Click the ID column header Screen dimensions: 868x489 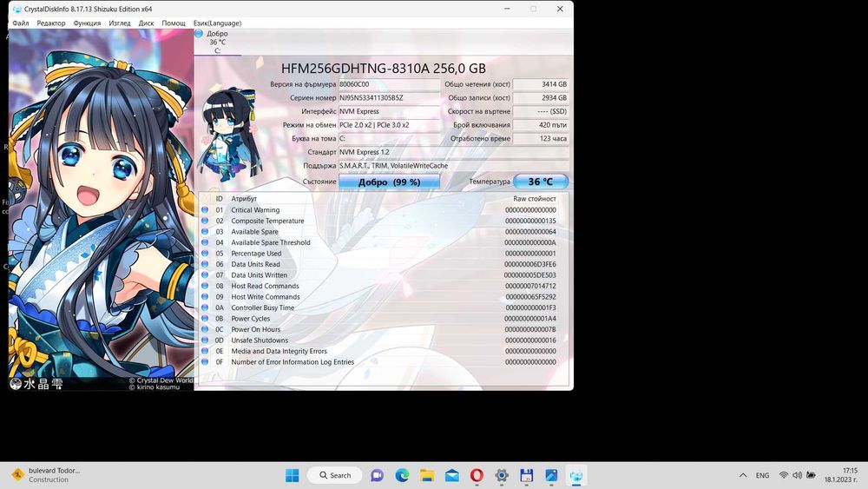(x=220, y=199)
